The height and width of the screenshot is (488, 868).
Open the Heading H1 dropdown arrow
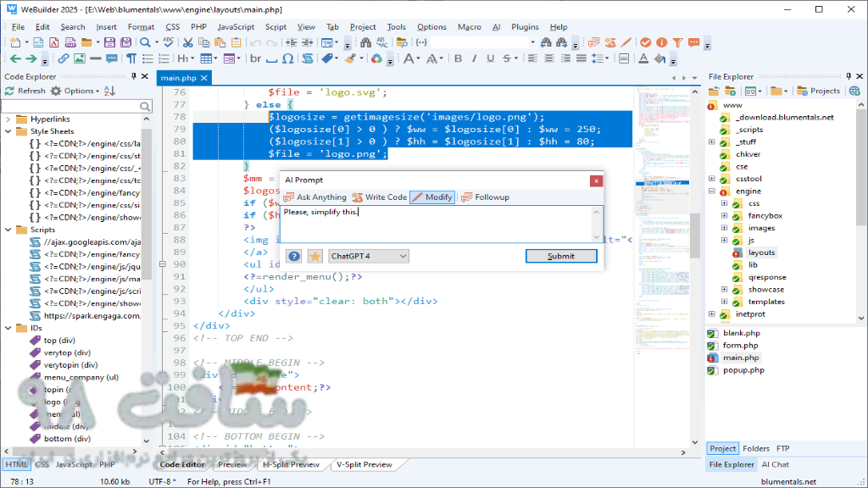[x=192, y=58]
